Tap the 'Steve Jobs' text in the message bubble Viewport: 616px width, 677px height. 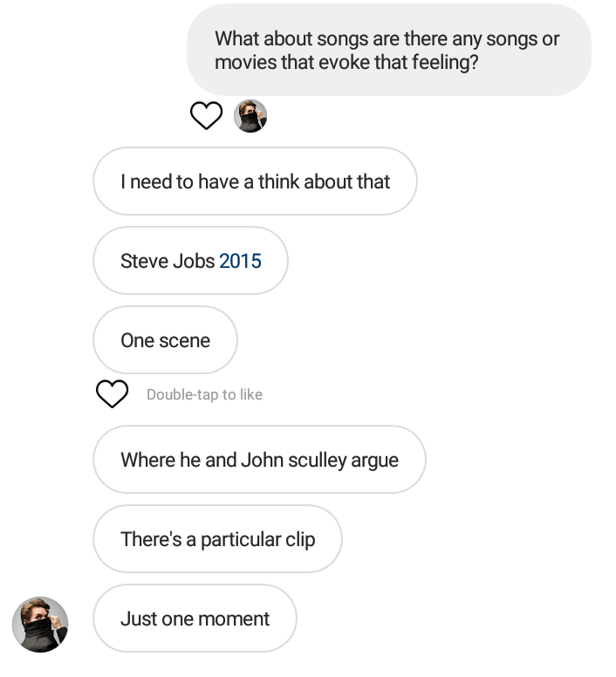click(168, 261)
